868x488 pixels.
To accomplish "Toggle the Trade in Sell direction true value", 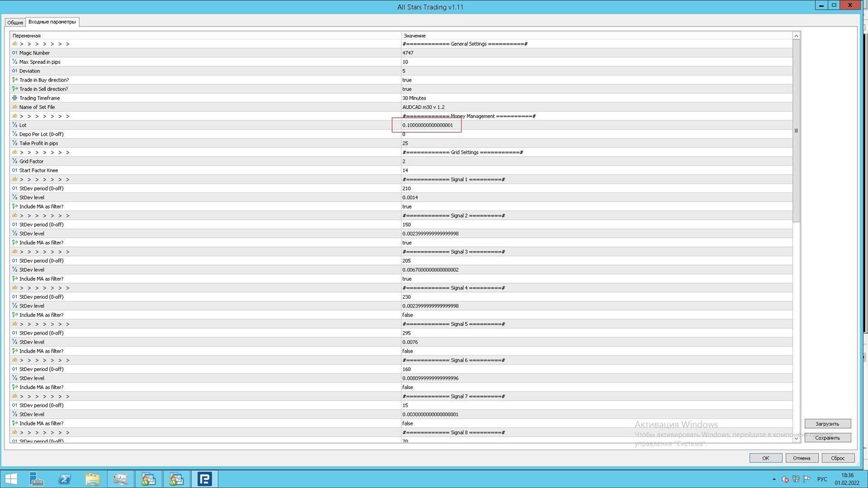I will tap(407, 89).
